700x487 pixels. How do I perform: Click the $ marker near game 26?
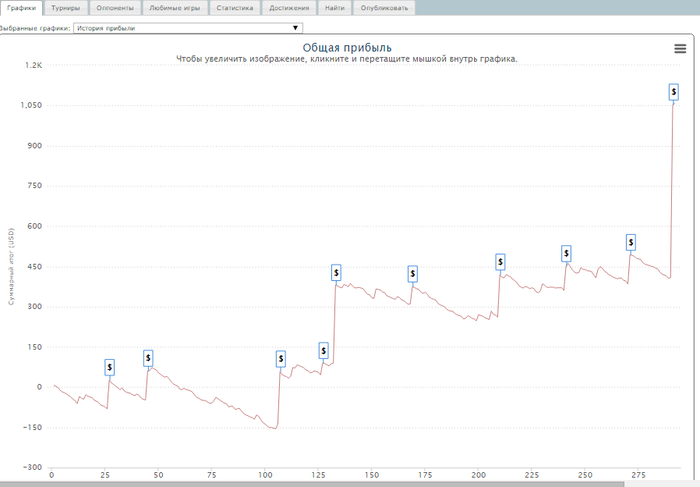tap(109, 367)
